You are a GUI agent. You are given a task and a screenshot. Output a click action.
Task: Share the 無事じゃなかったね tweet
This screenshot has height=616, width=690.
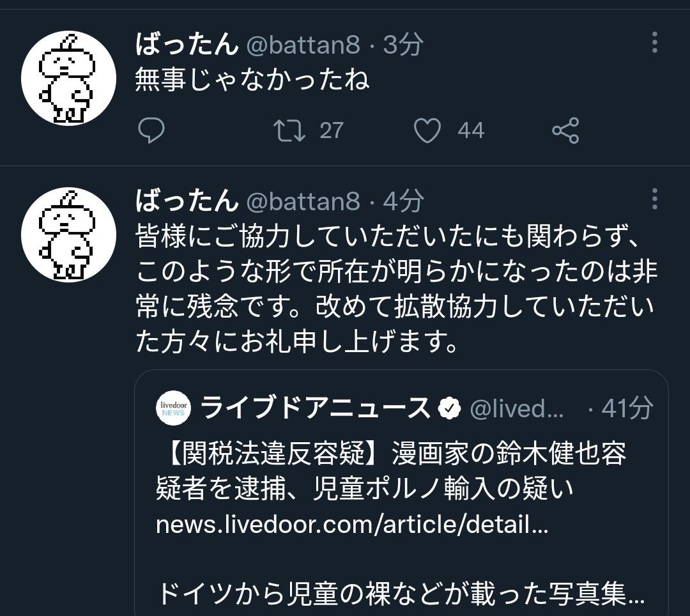click(x=565, y=130)
